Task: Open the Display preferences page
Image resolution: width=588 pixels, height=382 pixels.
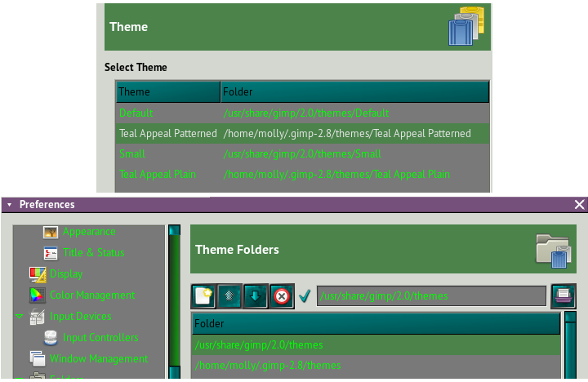Action: click(66, 274)
